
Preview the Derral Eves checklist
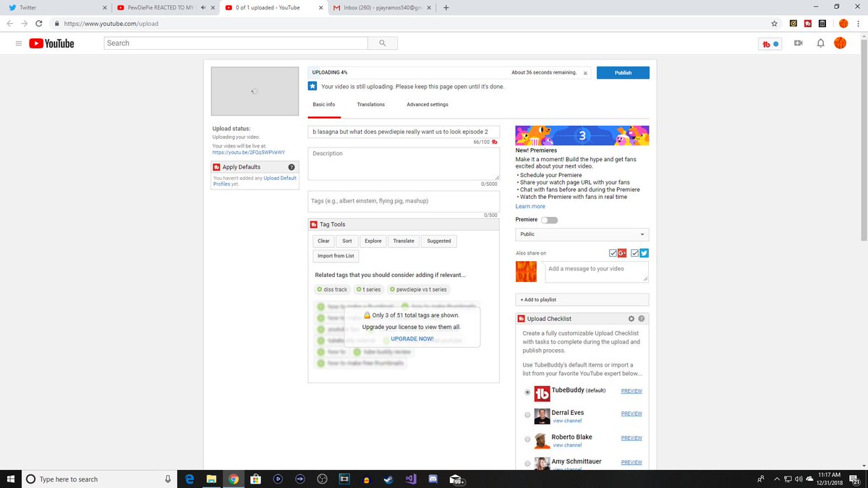point(631,414)
